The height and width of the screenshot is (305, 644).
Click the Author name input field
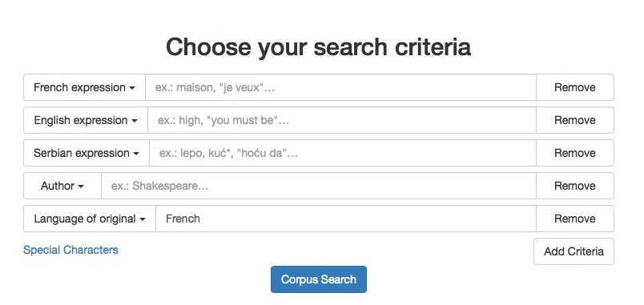(x=319, y=186)
